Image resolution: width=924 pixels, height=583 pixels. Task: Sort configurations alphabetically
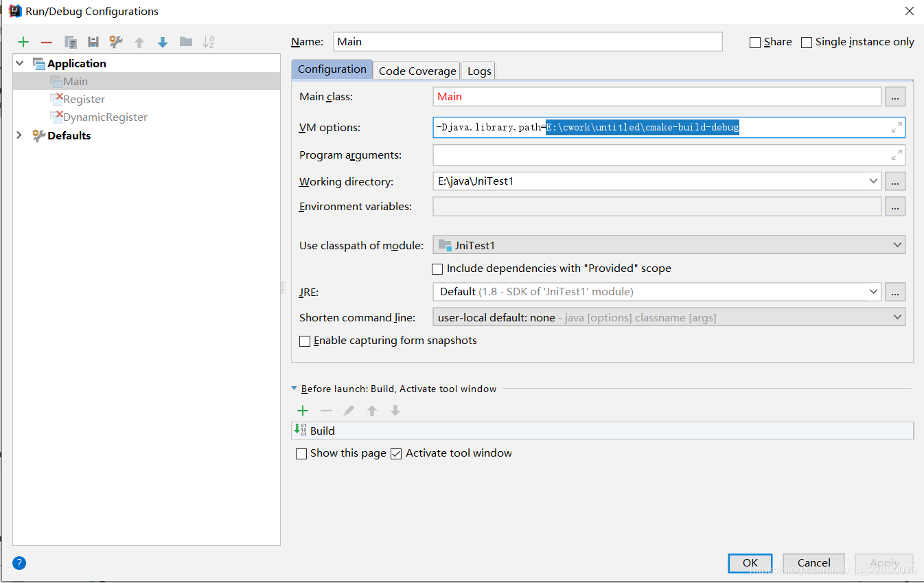[x=209, y=43]
